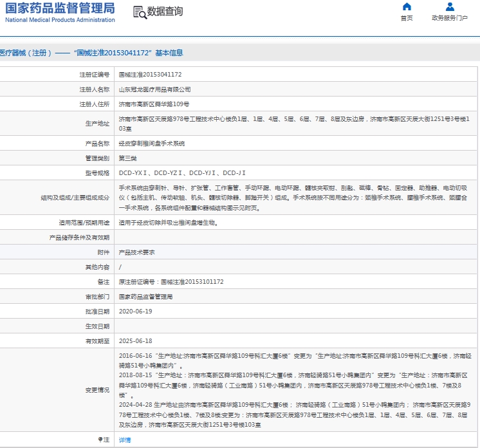Select the registration number 国械注准20153041172 cell value

tap(150, 75)
